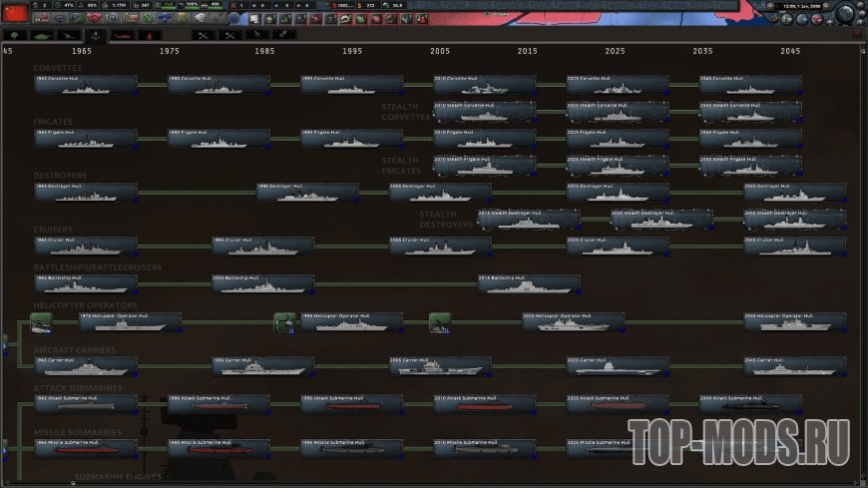Research 1965 Corvette Hull
Screen dimensions: 868x488
(x=86, y=85)
